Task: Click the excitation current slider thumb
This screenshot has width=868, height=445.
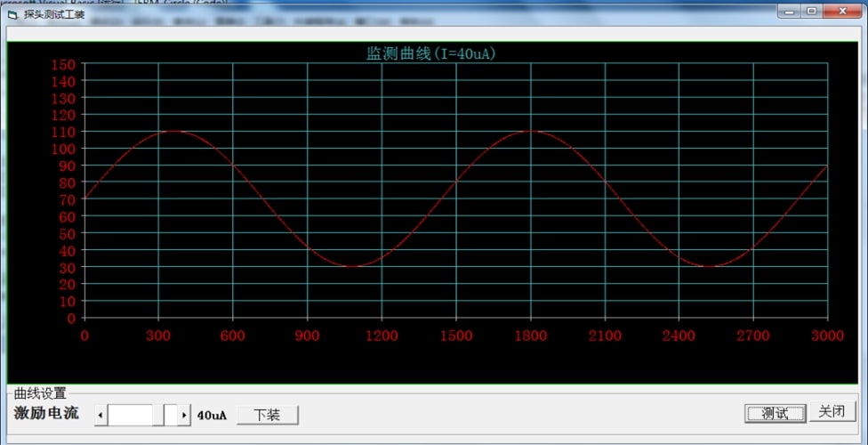Action: [158, 415]
